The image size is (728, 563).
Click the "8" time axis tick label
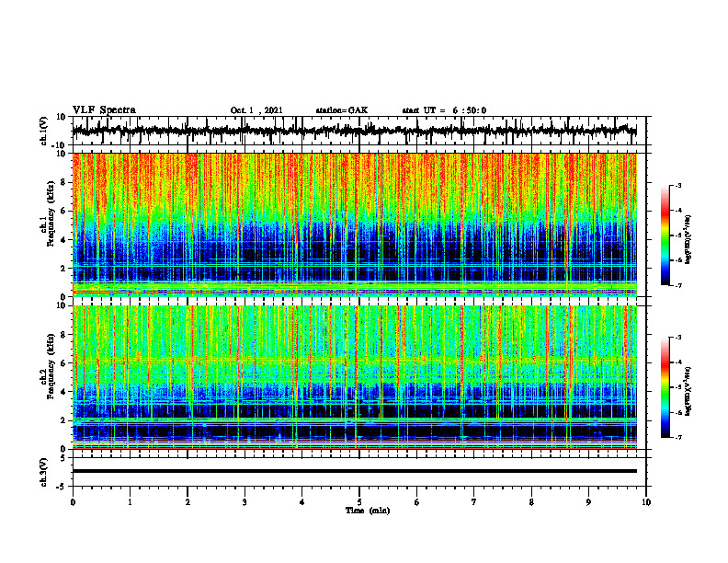531,502
